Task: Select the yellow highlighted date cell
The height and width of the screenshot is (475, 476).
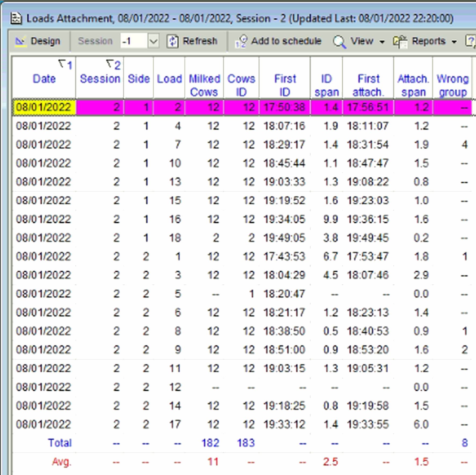Action: (x=44, y=107)
